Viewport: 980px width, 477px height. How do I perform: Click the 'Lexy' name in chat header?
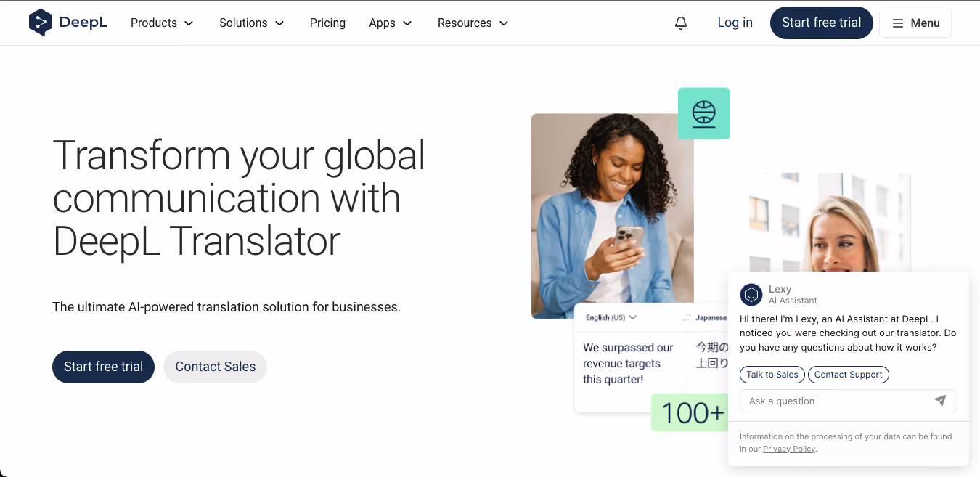pos(780,289)
